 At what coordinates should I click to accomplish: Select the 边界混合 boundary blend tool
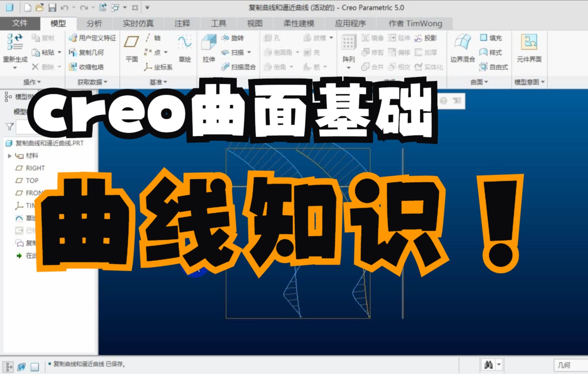point(462,48)
